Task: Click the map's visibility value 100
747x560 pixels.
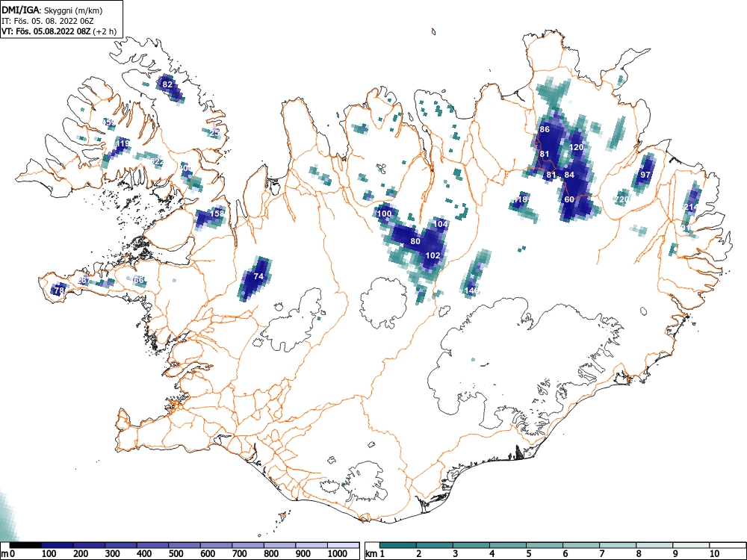Action: [x=384, y=214]
